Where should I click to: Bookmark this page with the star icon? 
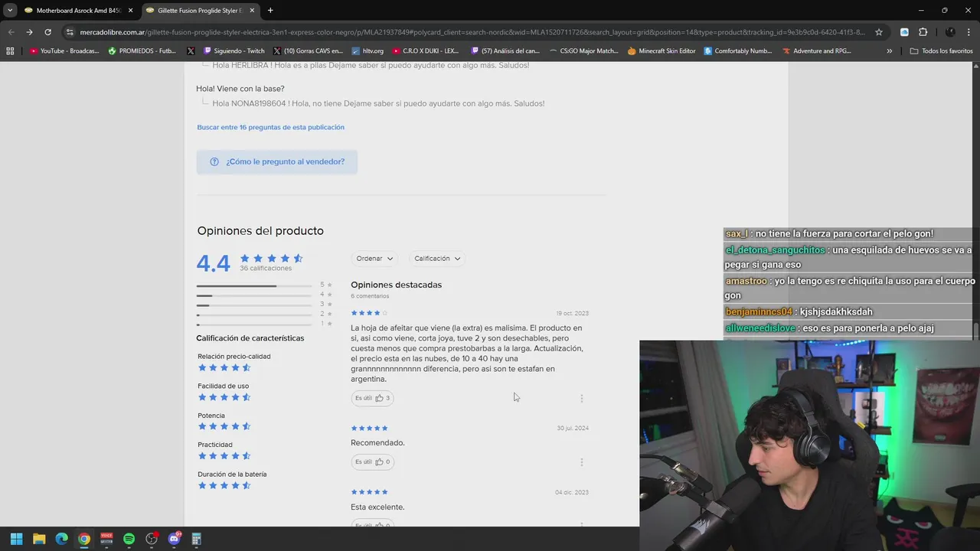879,32
